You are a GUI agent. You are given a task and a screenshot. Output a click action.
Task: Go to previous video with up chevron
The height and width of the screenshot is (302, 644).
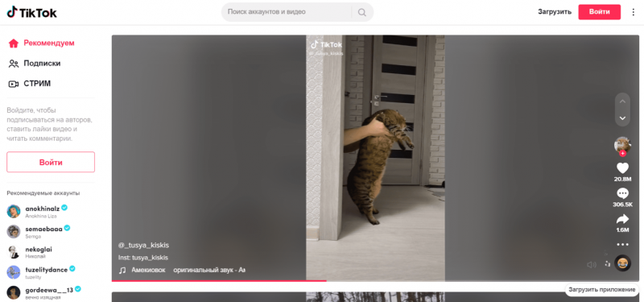pos(622,101)
